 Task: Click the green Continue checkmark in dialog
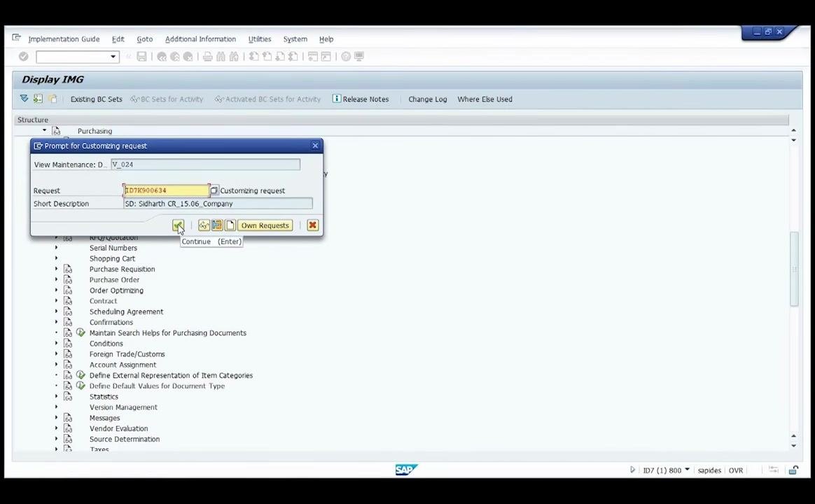pyautogui.click(x=178, y=225)
